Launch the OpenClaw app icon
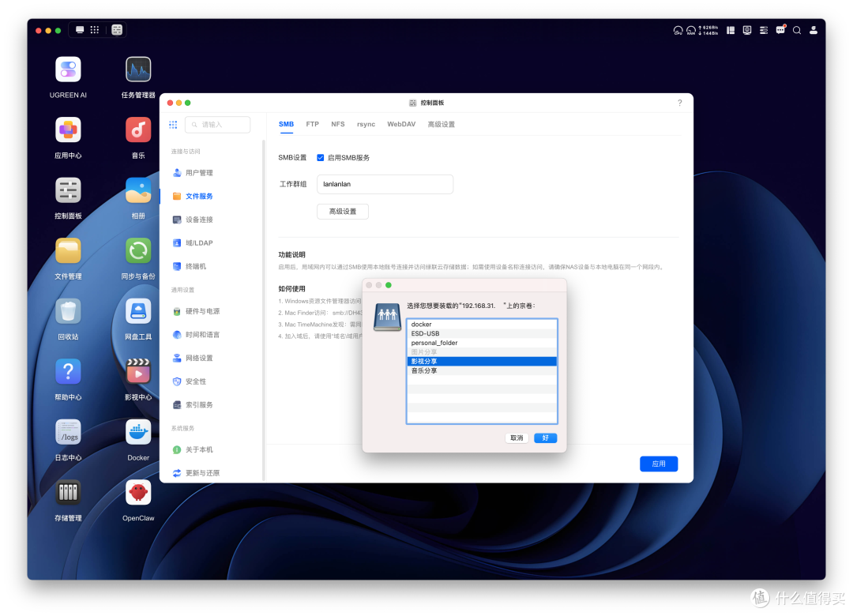The image size is (853, 616). click(138, 493)
